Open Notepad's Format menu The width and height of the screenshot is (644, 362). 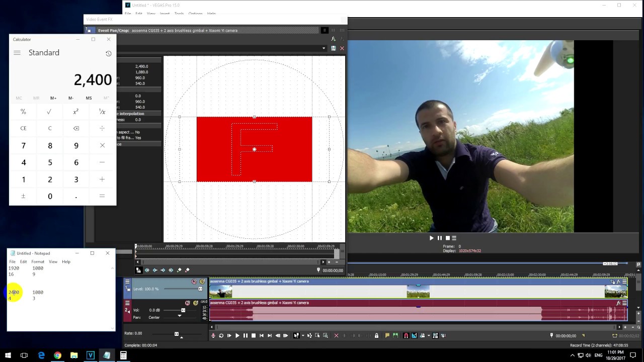38,262
